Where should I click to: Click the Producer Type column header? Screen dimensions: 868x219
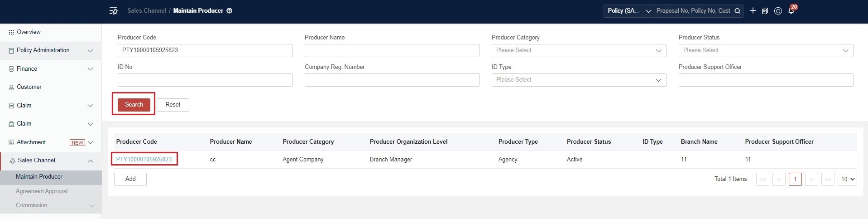pyautogui.click(x=518, y=142)
